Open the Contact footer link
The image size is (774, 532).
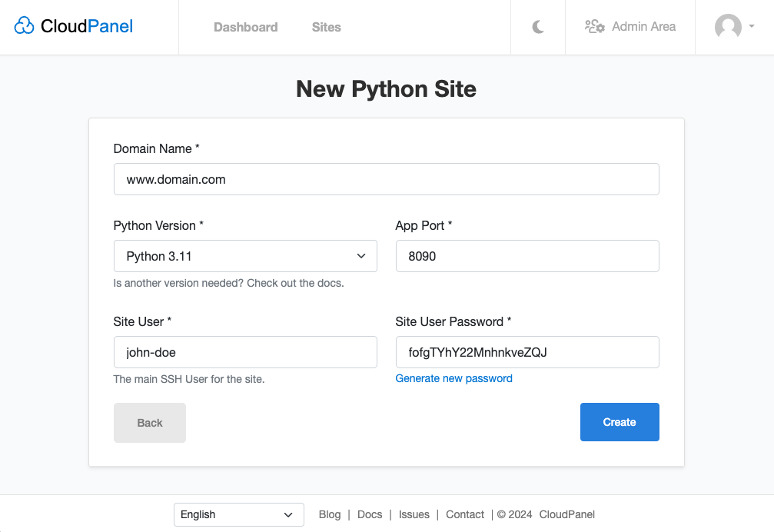click(x=465, y=514)
